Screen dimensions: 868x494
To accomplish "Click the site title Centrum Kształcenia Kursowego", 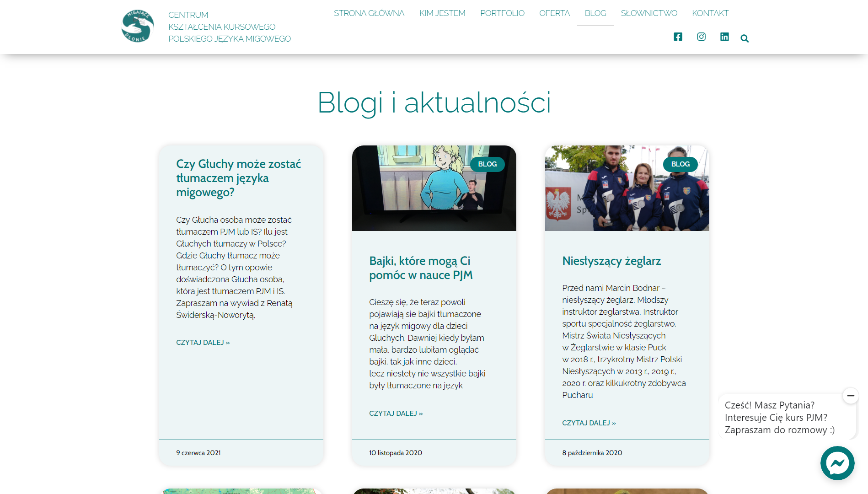I will click(230, 27).
